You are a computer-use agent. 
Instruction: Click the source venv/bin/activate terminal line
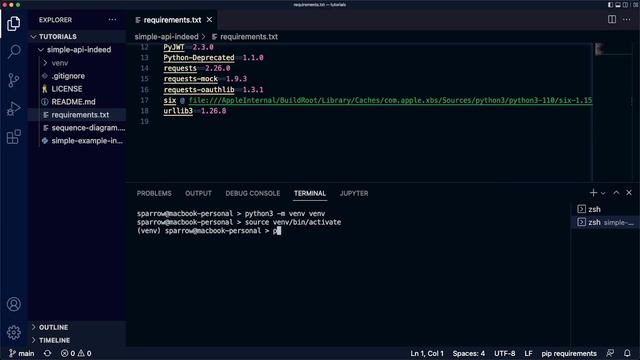point(239,222)
